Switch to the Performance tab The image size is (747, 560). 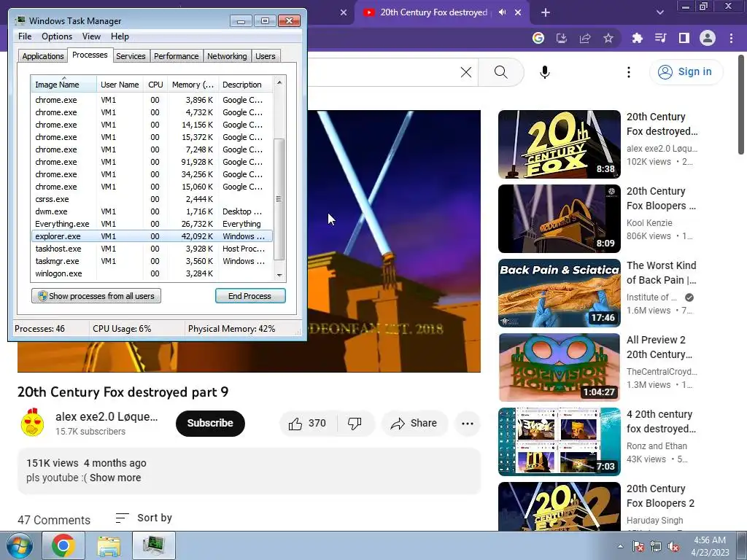pos(176,56)
